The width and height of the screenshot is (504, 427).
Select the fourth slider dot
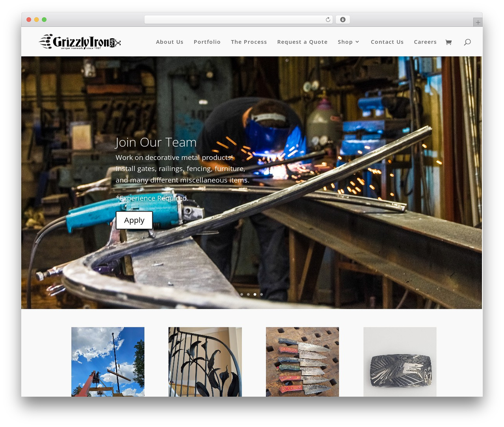pos(261,294)
